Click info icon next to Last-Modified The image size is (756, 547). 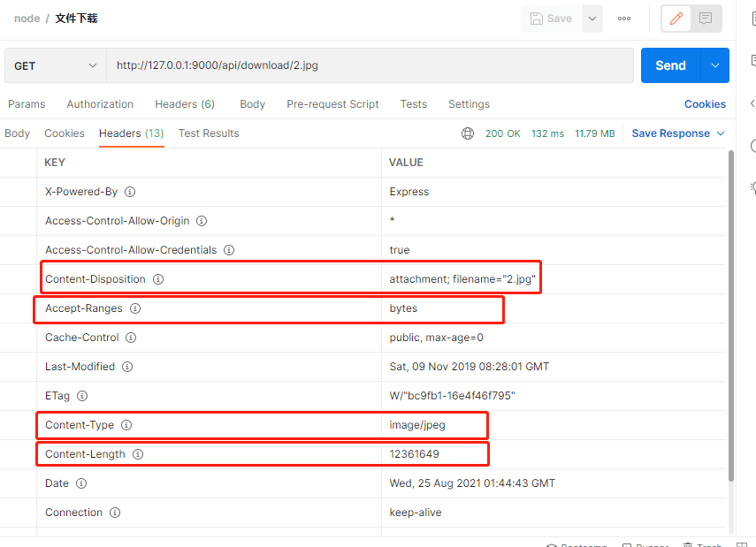pyautogui.click(x=127, y=367)
